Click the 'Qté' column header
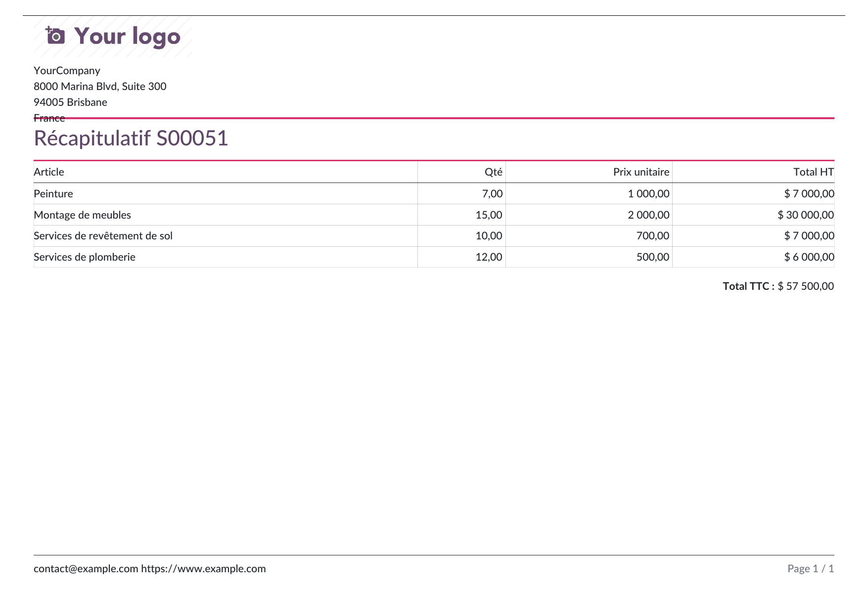The image size is (868, 594). click(493, 172)
